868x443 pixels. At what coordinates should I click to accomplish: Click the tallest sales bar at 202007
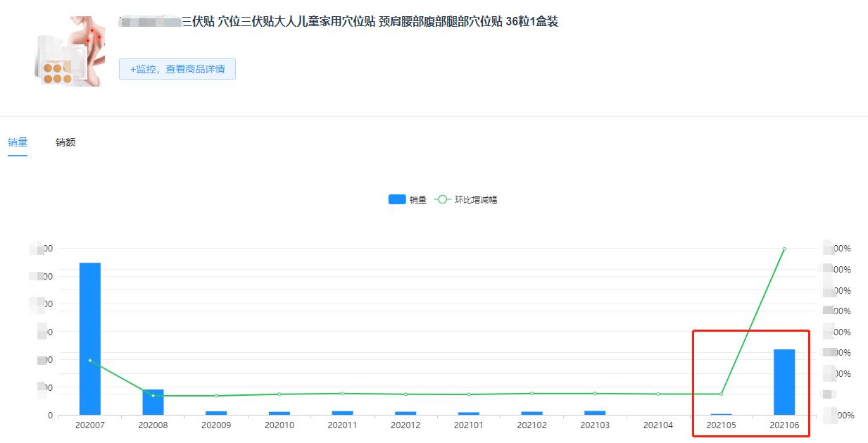point(89,338)
